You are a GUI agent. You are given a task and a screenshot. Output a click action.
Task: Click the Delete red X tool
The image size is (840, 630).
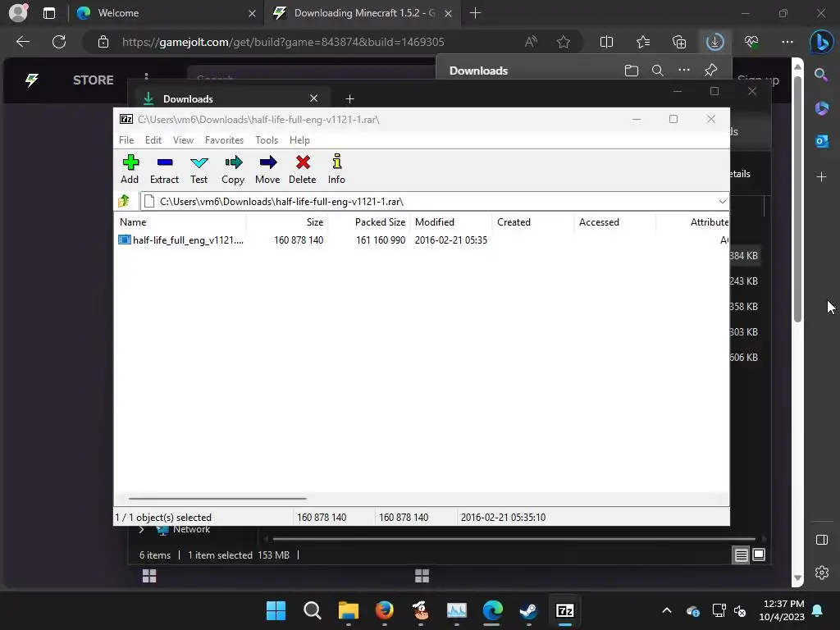tap(302, 169)
